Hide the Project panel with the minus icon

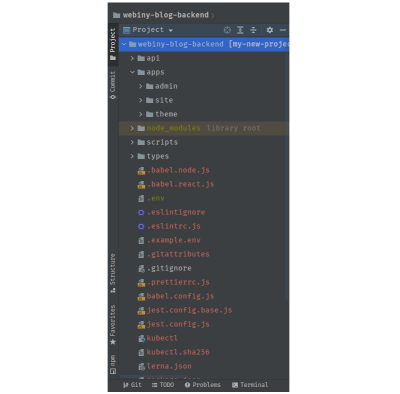283,30
